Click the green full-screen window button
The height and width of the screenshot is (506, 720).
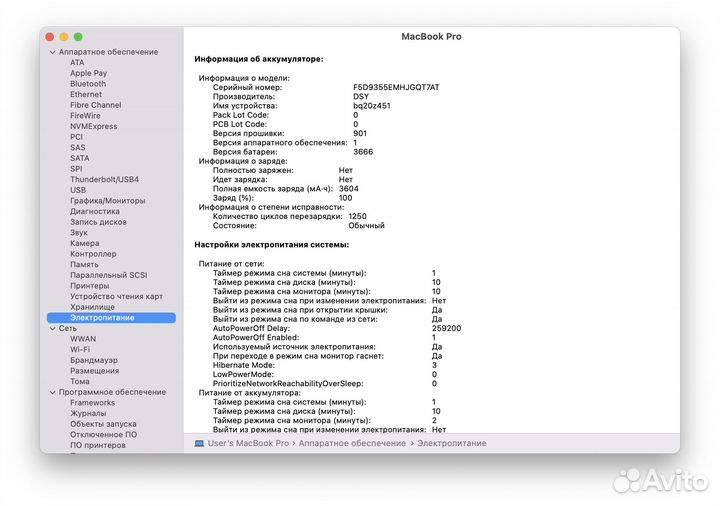(79, 36)
